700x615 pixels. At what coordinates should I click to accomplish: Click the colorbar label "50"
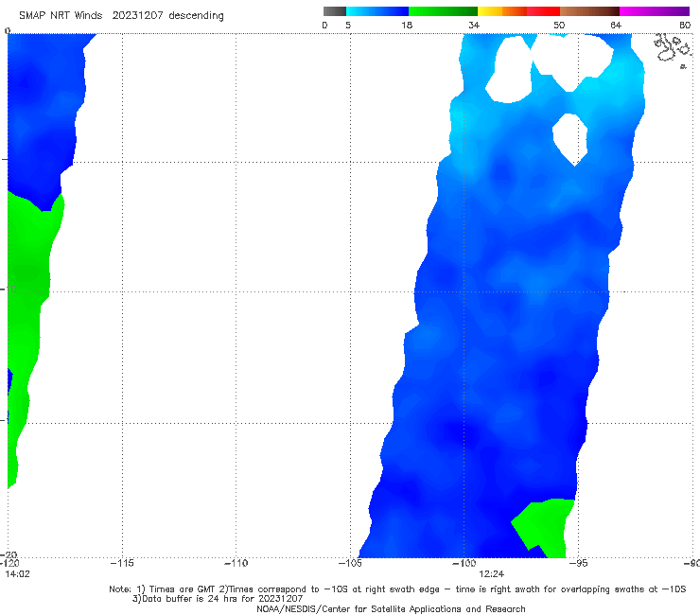[x=559, y=26]
